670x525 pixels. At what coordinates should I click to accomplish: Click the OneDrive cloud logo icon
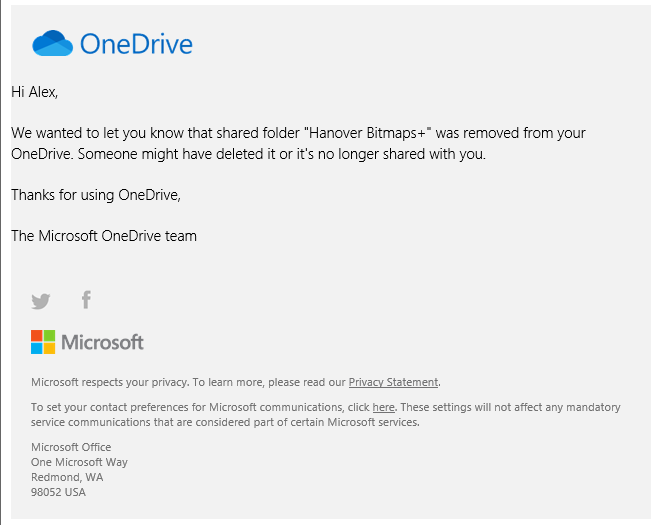[52, 43]
